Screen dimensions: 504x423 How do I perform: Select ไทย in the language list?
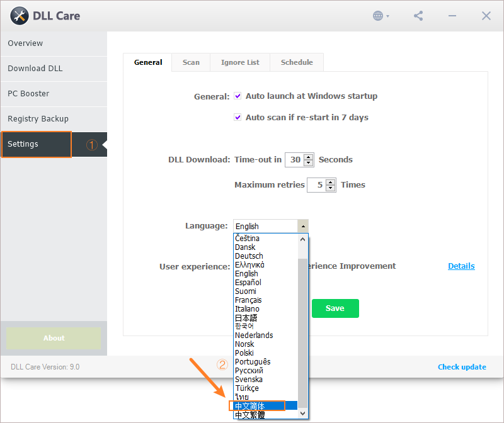coord(265,397)
